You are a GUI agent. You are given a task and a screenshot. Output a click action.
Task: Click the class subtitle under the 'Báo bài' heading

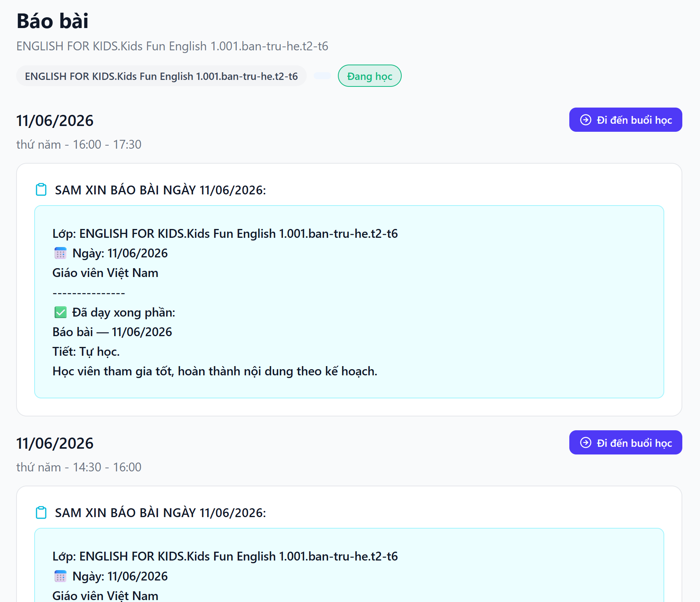[172, 46]
